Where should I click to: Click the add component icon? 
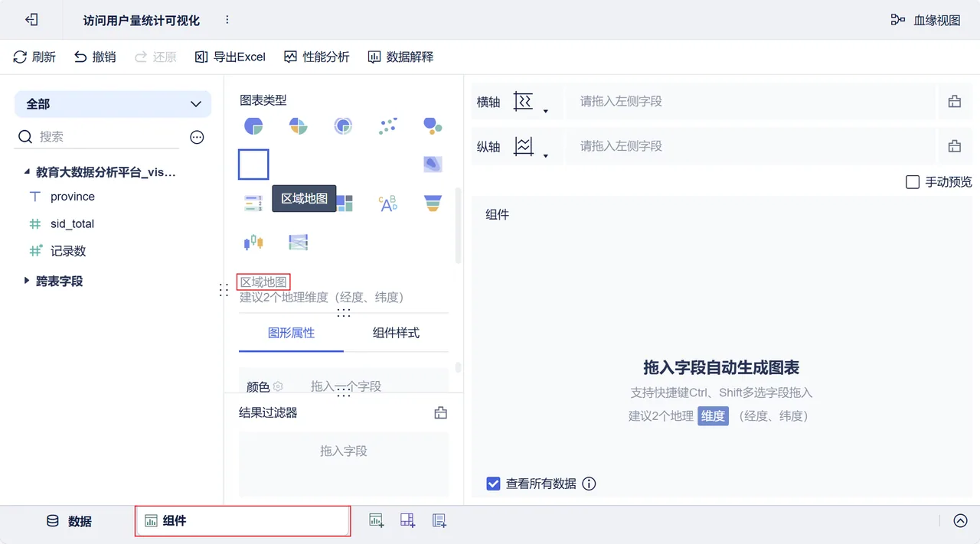pyautogui.click(x=377, y=520)
